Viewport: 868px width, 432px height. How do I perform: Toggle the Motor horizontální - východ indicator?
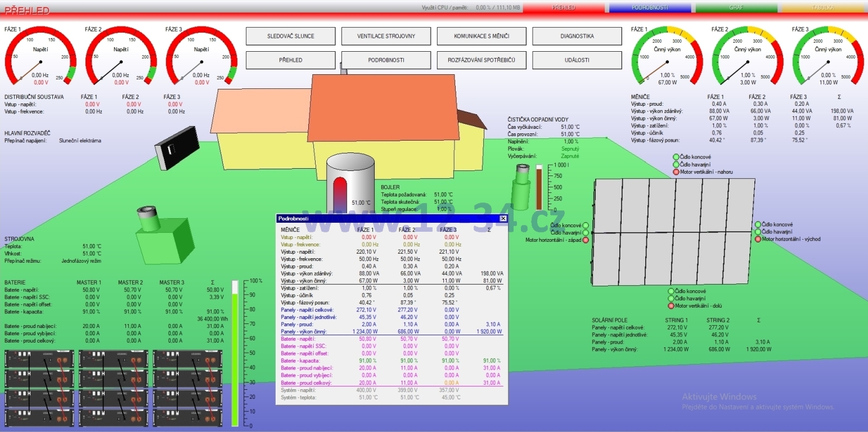(758, 239)
